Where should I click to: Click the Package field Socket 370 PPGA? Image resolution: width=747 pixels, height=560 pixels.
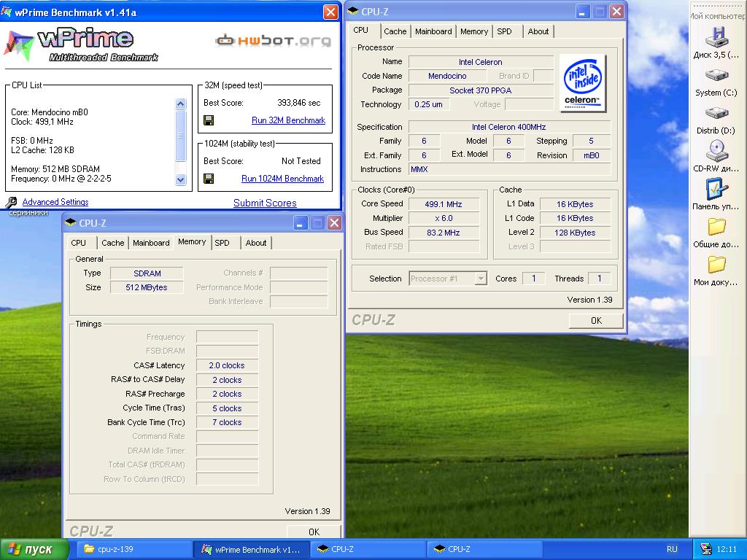(x=480, y=90)
